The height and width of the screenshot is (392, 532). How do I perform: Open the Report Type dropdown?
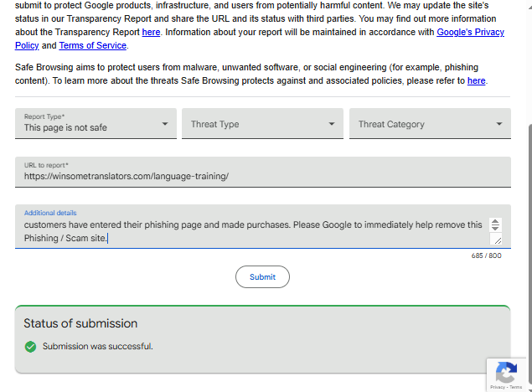96,124
